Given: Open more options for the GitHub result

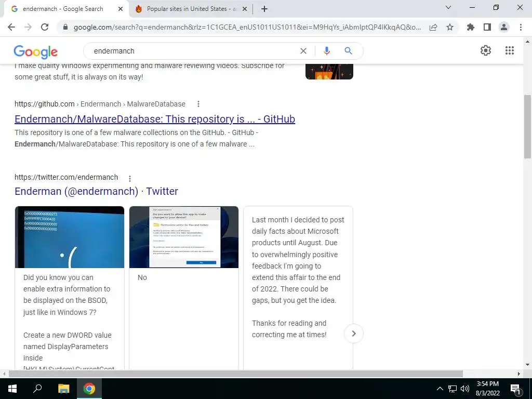Looking at the screenshot, I should pos(198,104).
